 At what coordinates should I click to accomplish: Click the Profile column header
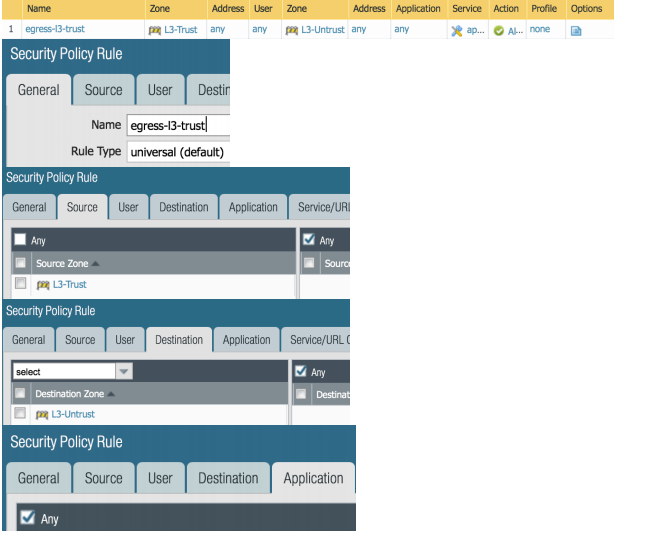tap(544, 9)
